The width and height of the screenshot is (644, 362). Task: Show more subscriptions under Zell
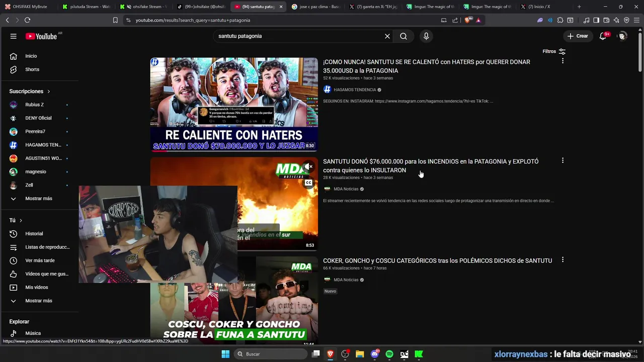coord(39,199)
